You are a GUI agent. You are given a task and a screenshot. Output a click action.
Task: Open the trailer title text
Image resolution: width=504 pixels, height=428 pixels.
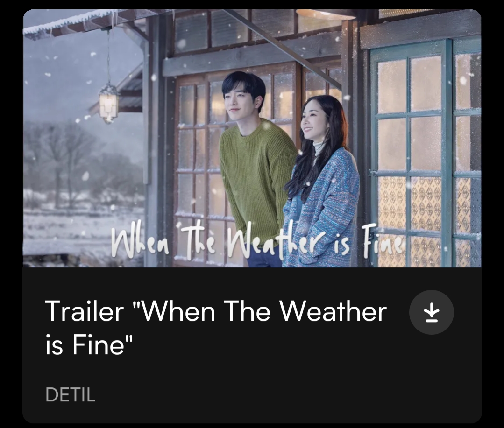[216, 328]
